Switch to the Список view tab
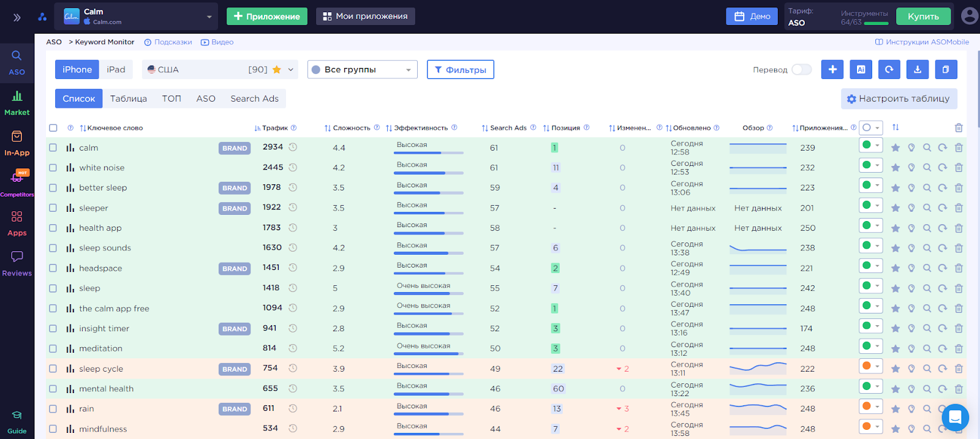The width and height of the screenshot is (980, 439). pyautogui.click(x=79, y=99)
